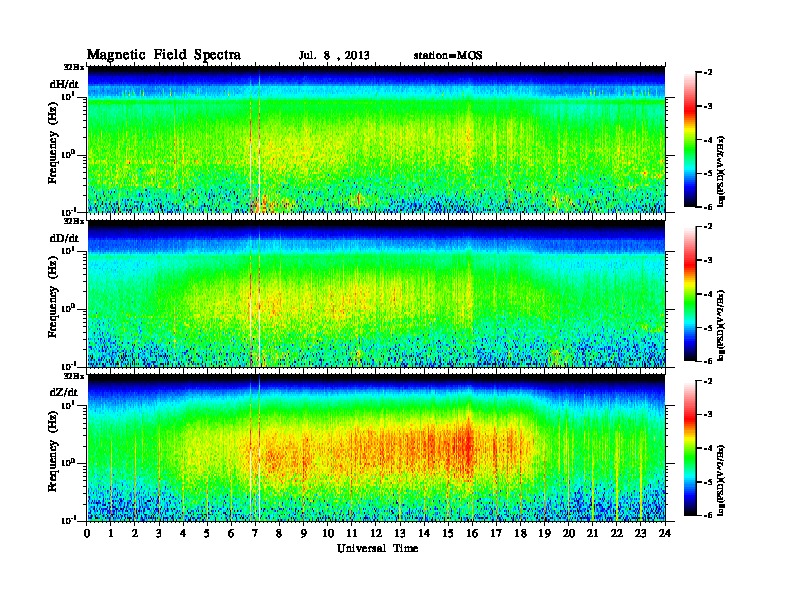
Task: Click the "21" Universal Time tick label
Action: [x=592, y=534]
